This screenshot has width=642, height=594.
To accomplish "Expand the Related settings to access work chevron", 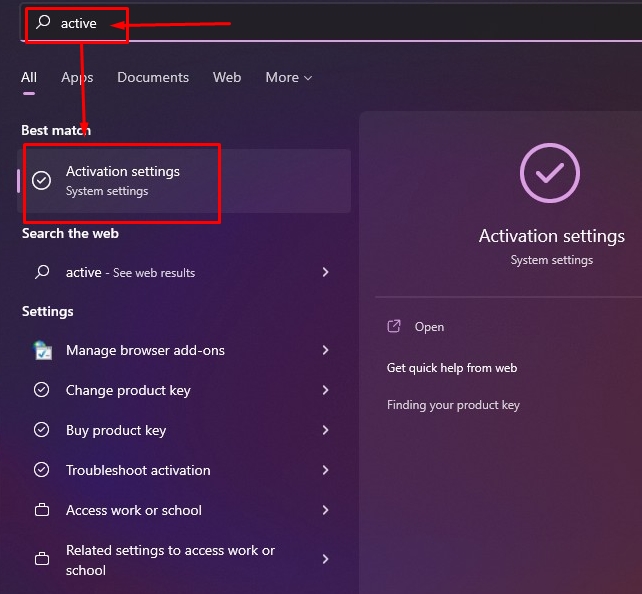I will point(326,559).
